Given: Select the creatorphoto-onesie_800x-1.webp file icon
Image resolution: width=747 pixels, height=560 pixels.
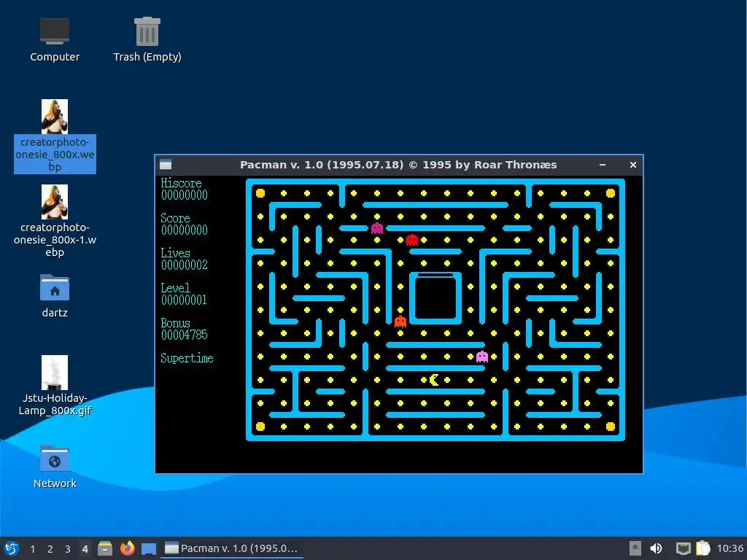Looking at the screenshot, I should click(x=54, y=222).
